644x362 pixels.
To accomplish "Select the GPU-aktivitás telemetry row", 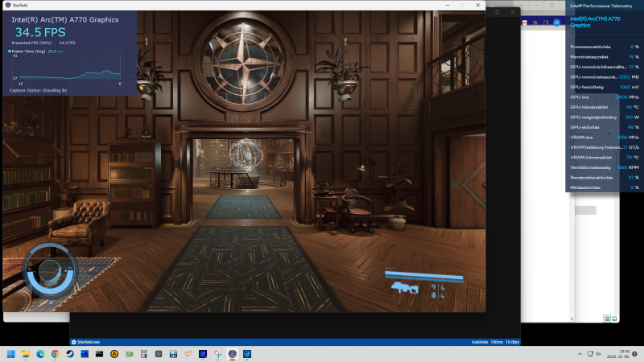I will (605, 127).
